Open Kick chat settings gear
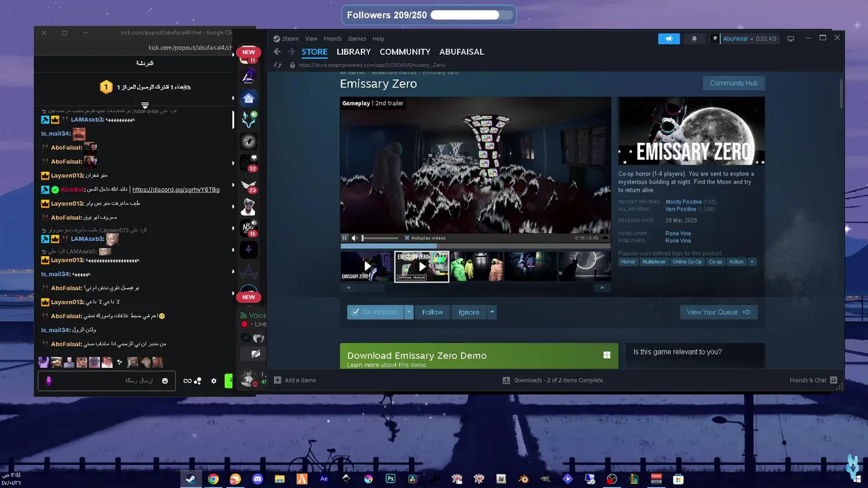This screenshot has height=488, width=868. coord(214,381)
